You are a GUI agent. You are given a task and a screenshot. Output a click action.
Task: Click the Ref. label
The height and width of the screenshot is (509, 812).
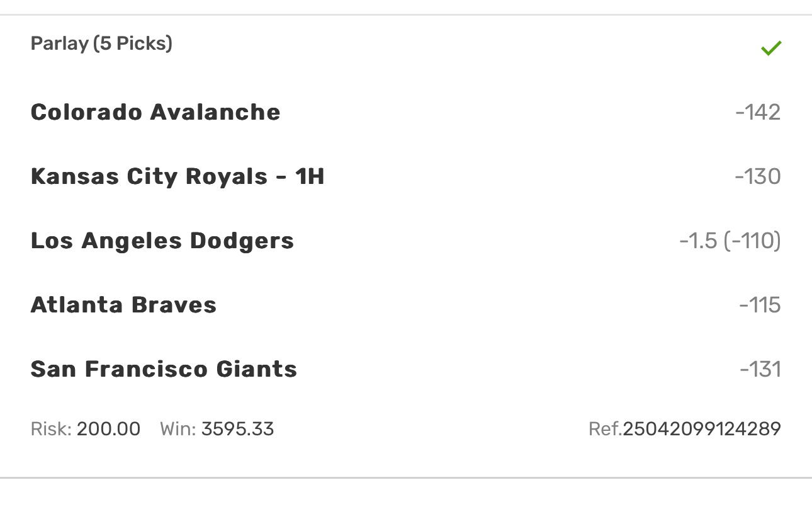[x=605, y=430]
